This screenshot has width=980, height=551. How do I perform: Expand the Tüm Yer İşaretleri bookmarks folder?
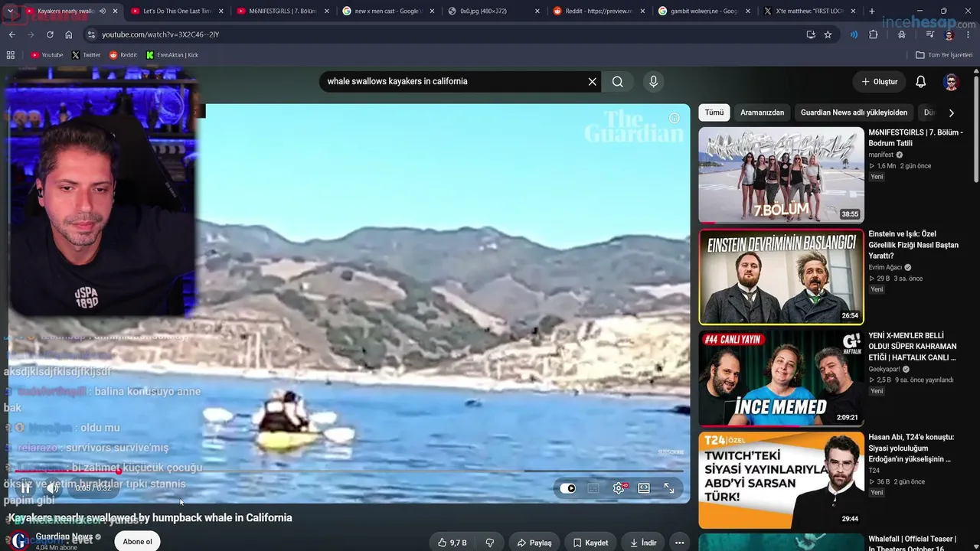pyautogui.click(x=944, y=55)
